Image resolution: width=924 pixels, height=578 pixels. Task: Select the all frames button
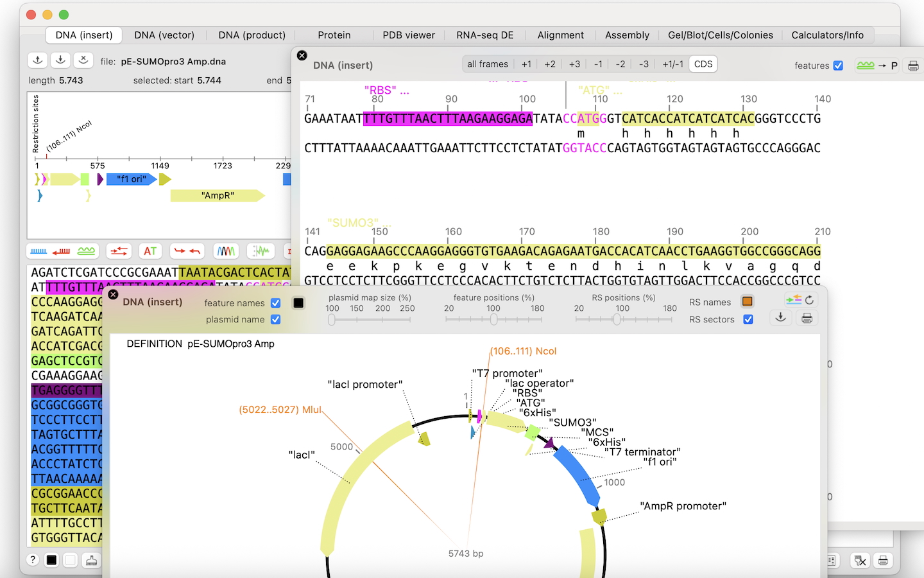pyautogui.click(x=488, y=64)
